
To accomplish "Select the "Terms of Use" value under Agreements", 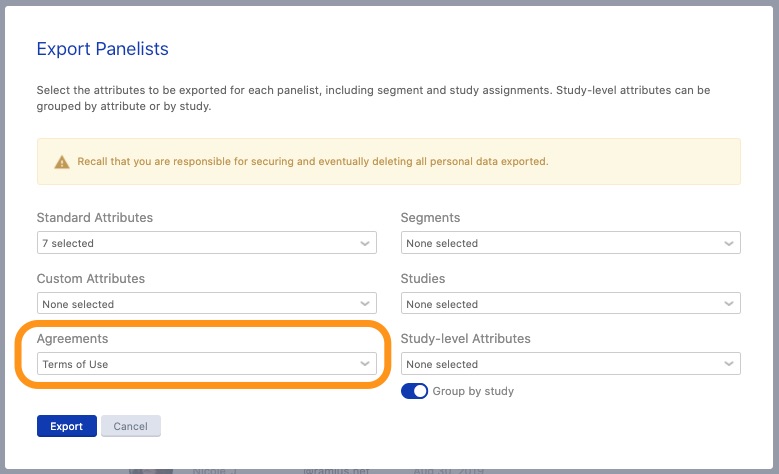I will [75, 364].
